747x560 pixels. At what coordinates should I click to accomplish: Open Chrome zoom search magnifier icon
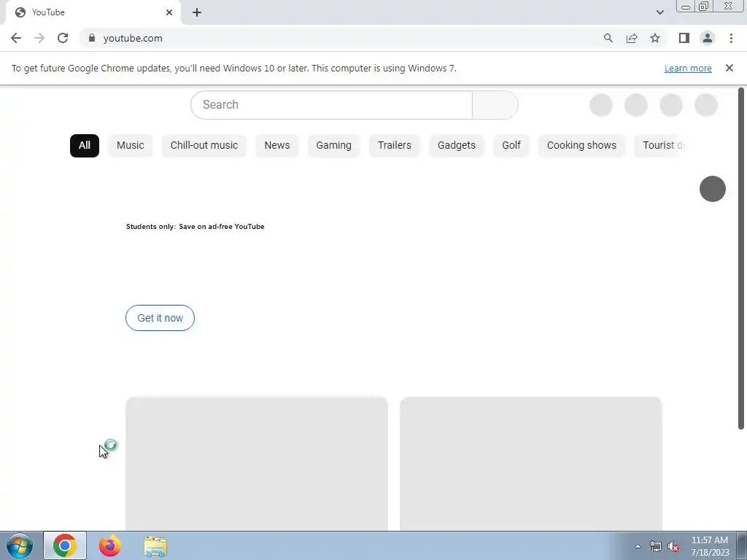point(608,38)
